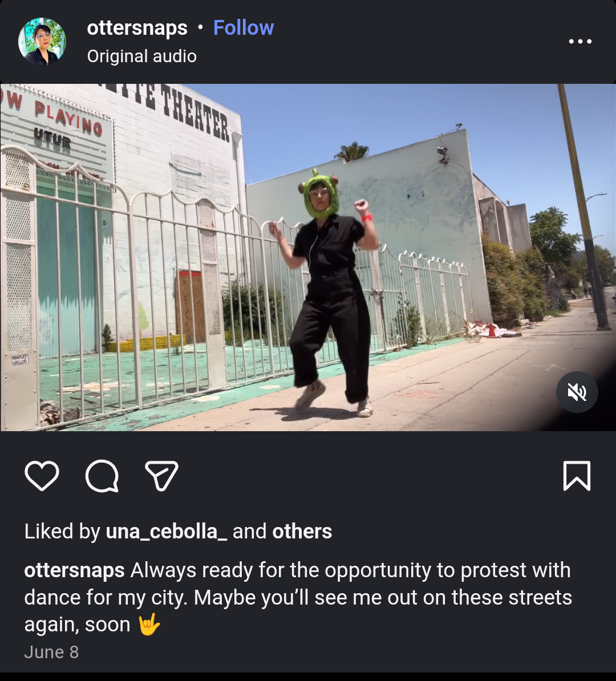Image resolution: width=616 pixels, height=681 pixels.
Task: Follow the ottersnaps account
Action: (x=244, y=28)
